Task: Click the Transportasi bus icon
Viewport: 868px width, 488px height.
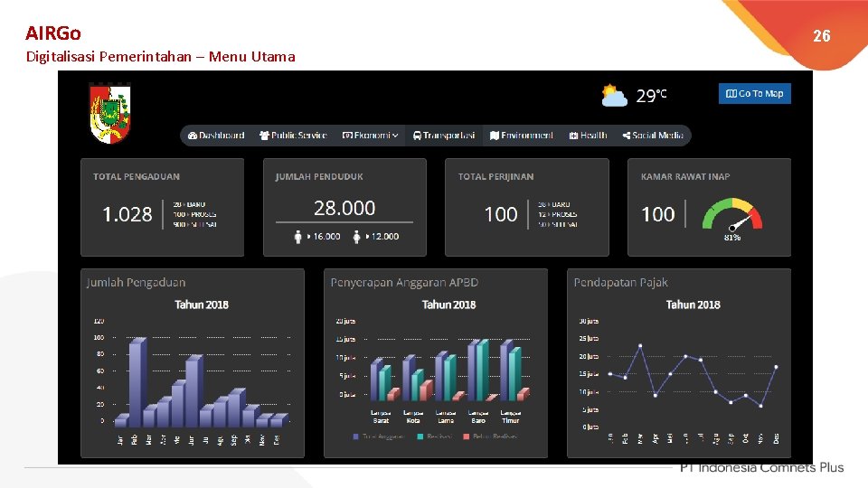Action: click(x=417, y=136)
